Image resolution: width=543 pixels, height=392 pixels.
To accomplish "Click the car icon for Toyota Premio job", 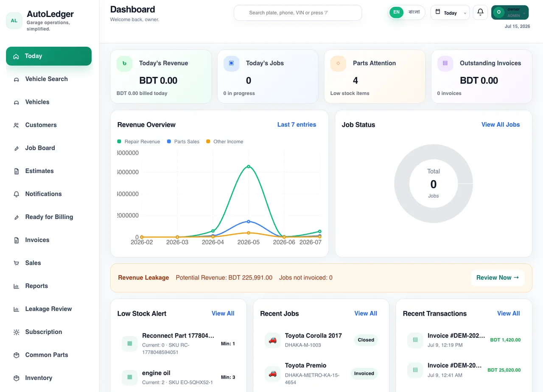I will [272, 373].
